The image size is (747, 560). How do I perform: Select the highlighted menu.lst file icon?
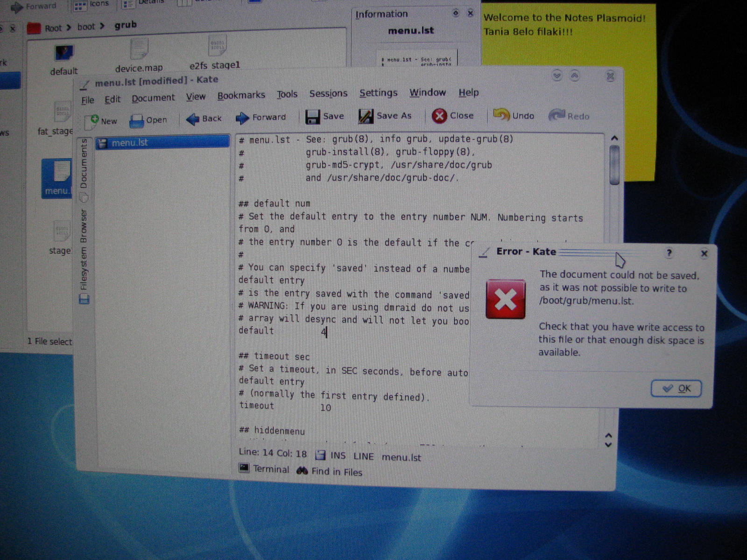click(57, 178)
